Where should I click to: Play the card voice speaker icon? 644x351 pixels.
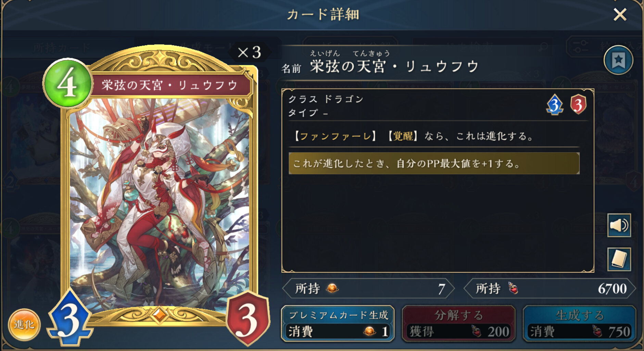(x=619, y=225)
